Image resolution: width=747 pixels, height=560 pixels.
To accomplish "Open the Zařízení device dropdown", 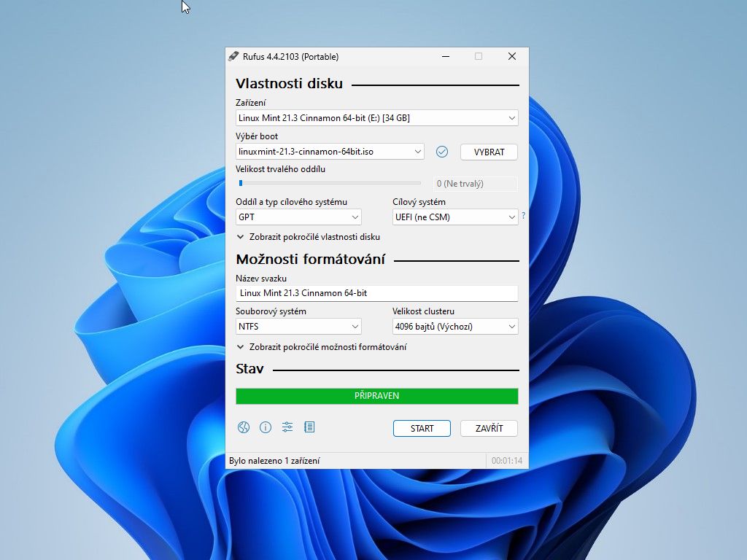I will click(376, 117).
